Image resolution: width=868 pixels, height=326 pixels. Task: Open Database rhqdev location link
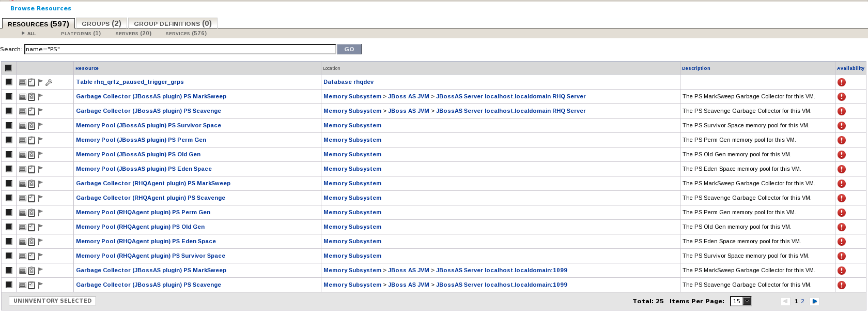[348, 82]
